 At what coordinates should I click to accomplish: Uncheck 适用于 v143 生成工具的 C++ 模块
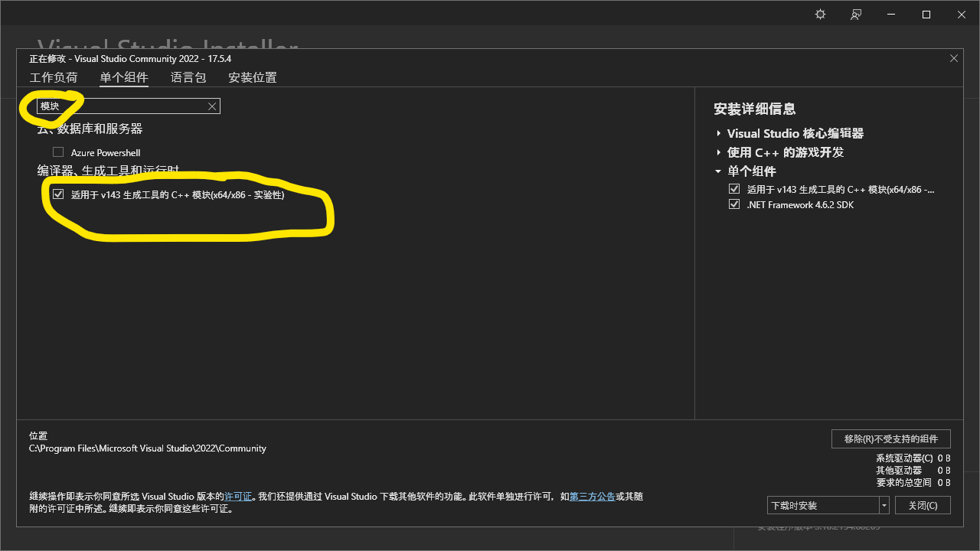(x=58, y=194)
